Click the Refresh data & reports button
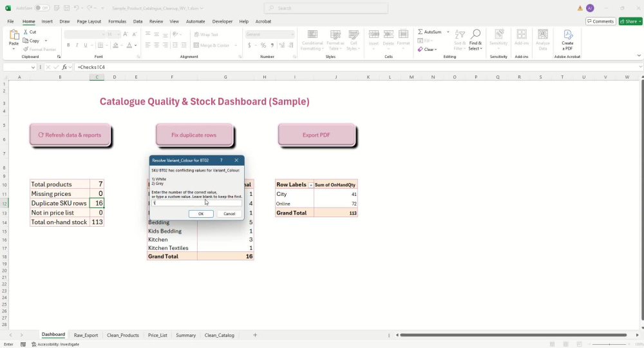Viewport: 644px width, 348px height. 70,135
